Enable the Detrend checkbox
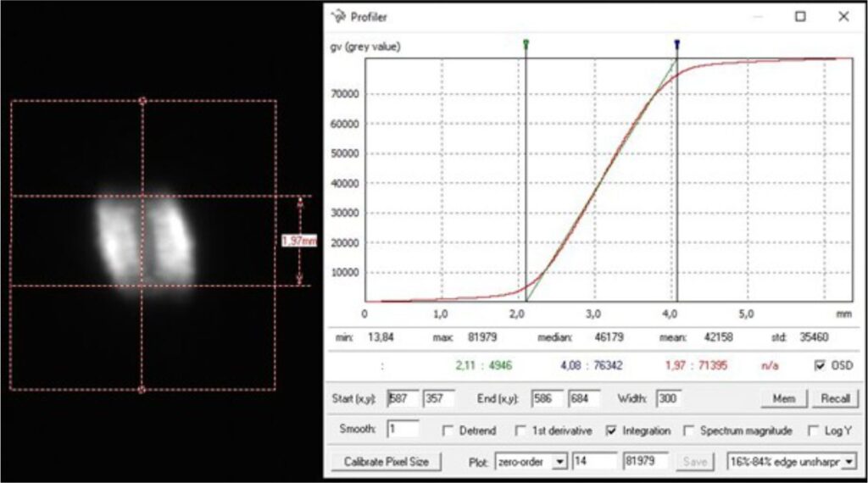This screenshot has height=483, width=868. 448,430
